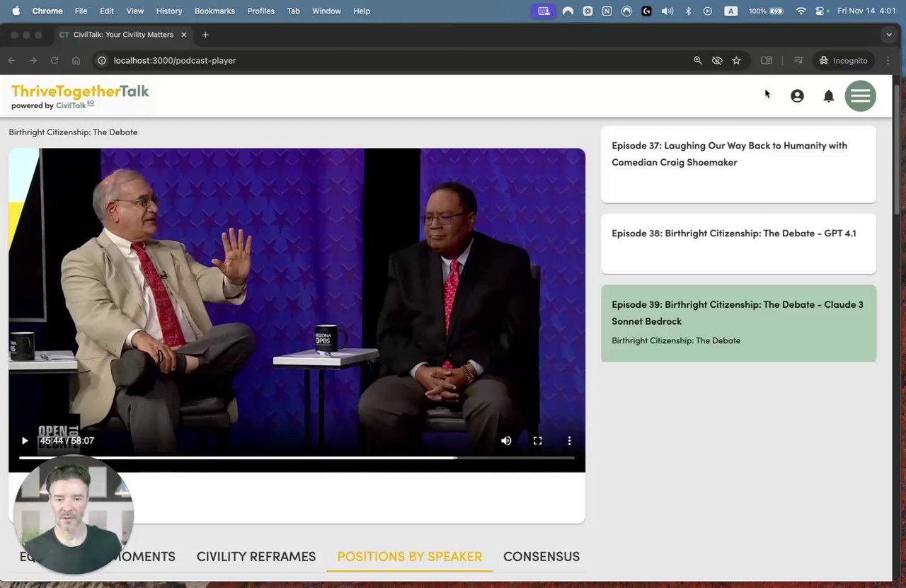Viewport: 906px width, 588px height.
Task: Enter fullscreen mode on the video player
Action: (x=538, y=441)
